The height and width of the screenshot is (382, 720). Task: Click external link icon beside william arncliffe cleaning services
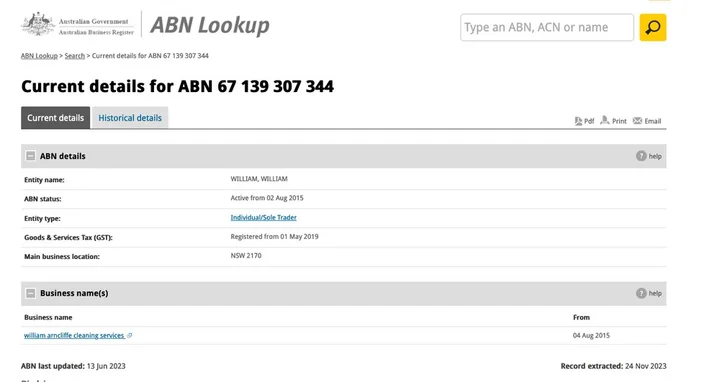(130, 336)
